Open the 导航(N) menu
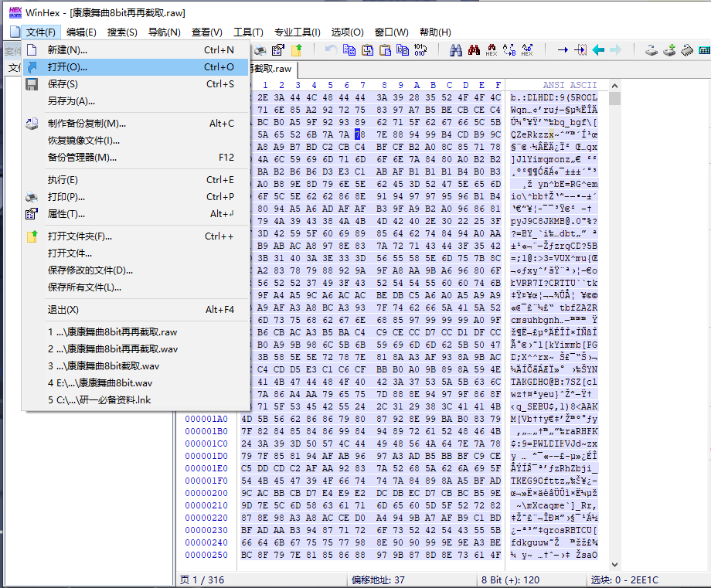This screenshot has width=711, height=588. coord(164,32)
